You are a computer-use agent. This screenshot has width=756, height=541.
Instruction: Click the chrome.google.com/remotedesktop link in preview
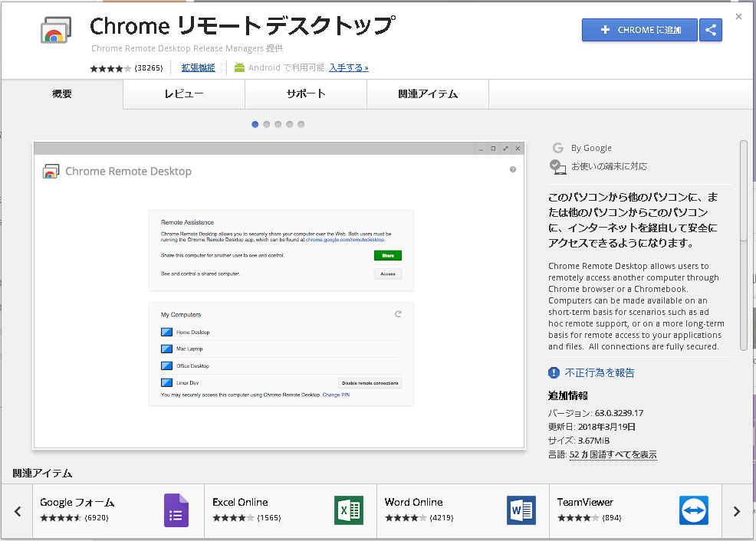point(345,239)
